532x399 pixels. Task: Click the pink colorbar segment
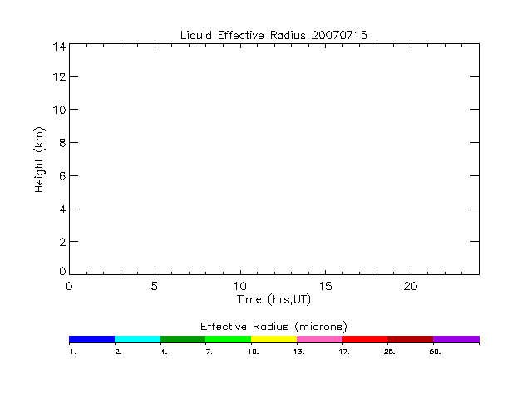click(x=319, y=339)
